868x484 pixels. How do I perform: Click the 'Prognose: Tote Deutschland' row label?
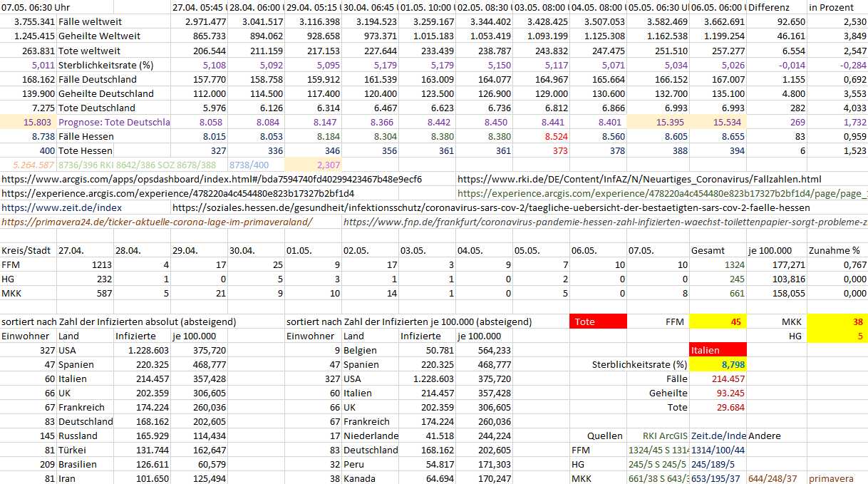point(113,122)
